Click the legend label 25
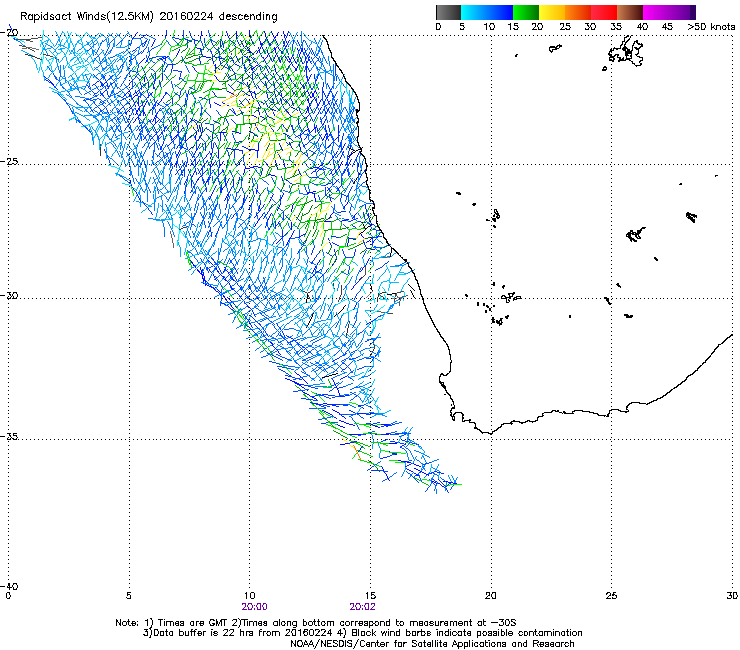The height and width of the screenshot is (650, 740). click(565, 27)
